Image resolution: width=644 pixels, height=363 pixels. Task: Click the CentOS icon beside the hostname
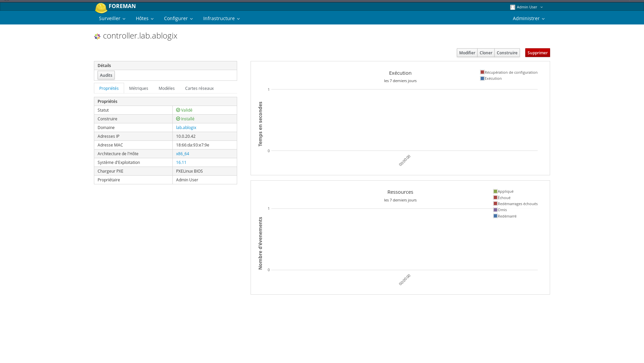[x=97, y=37]
